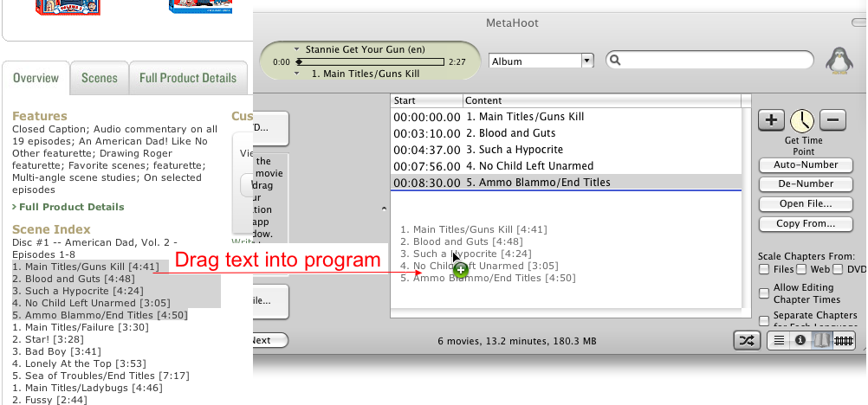This screenshot has width=868, height=405.
Task: Click the De-Number button
Action: click(806, 183)
